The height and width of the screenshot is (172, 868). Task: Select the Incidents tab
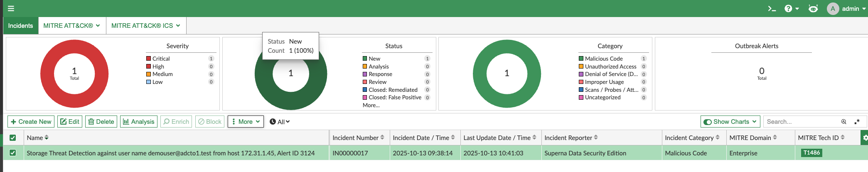20,26
